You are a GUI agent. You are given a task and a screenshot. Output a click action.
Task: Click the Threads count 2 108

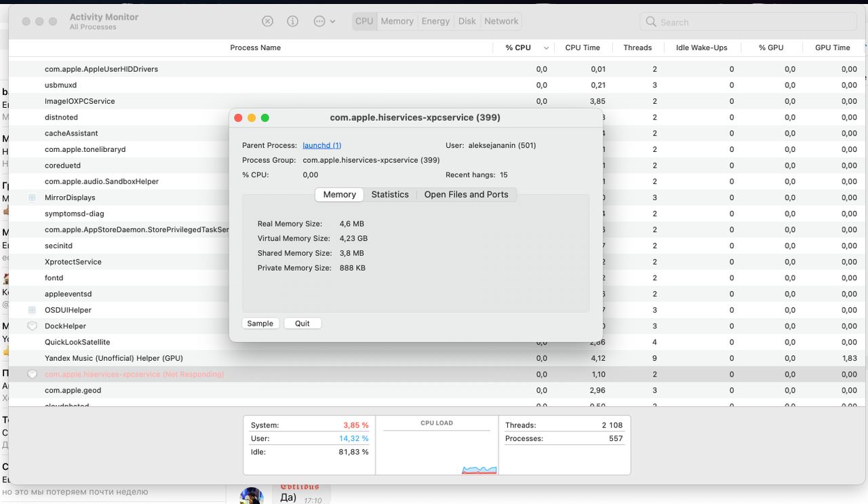point(612,425)
